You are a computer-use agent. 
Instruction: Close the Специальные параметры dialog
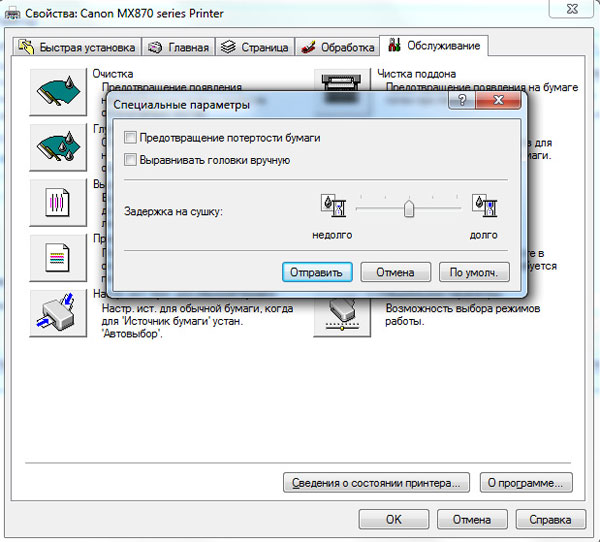498,100
